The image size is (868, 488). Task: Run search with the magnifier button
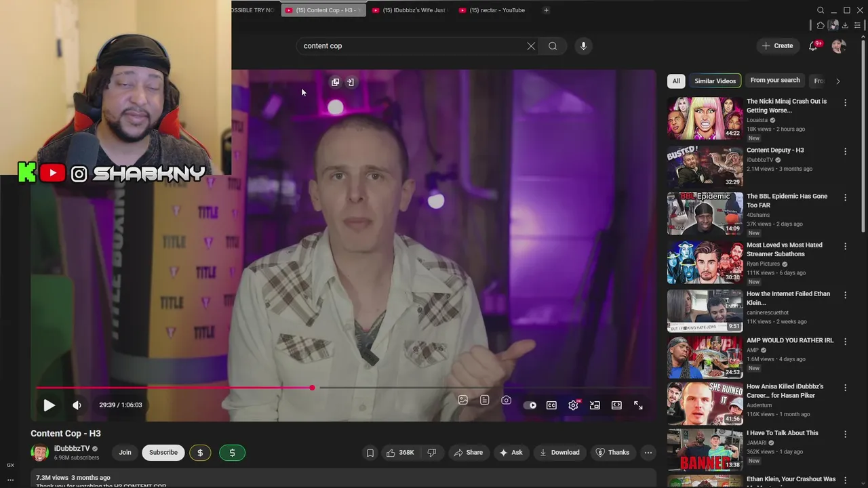[x=553, y=46]
